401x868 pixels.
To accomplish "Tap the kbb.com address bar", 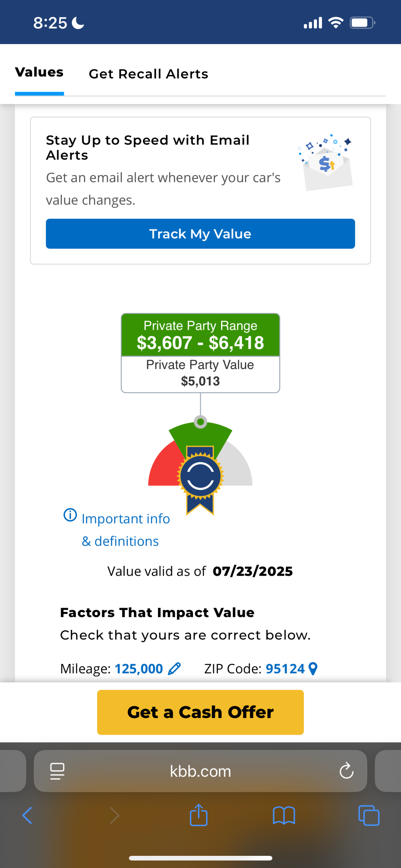I will 200,771.
